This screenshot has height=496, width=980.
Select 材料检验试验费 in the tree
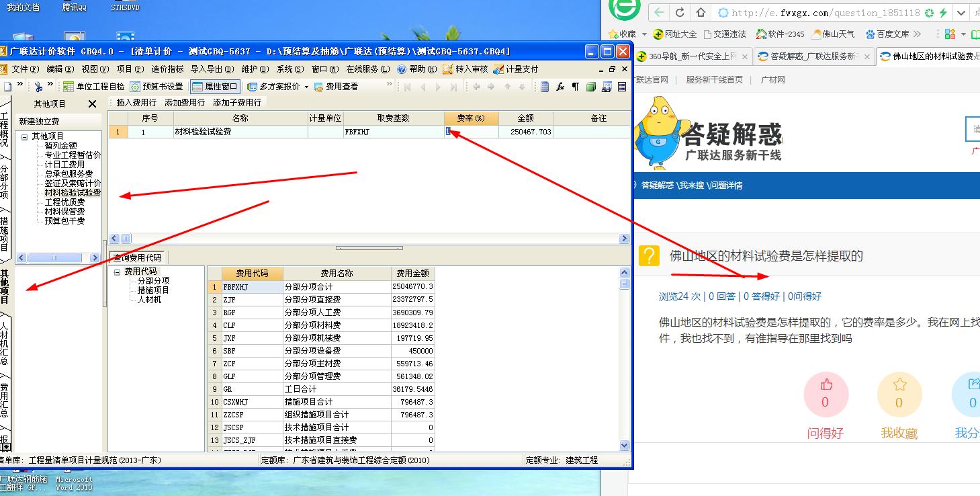tap(73, 192)
